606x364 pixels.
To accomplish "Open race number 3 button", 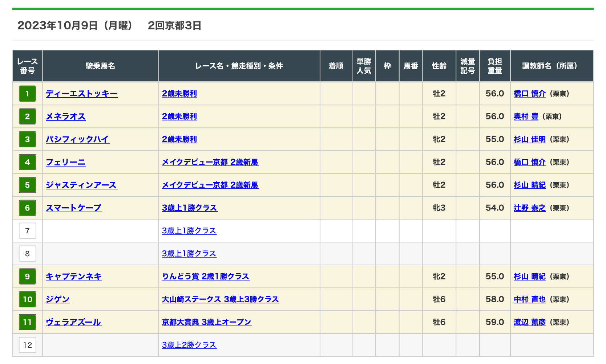I will (x=27, y=139).
